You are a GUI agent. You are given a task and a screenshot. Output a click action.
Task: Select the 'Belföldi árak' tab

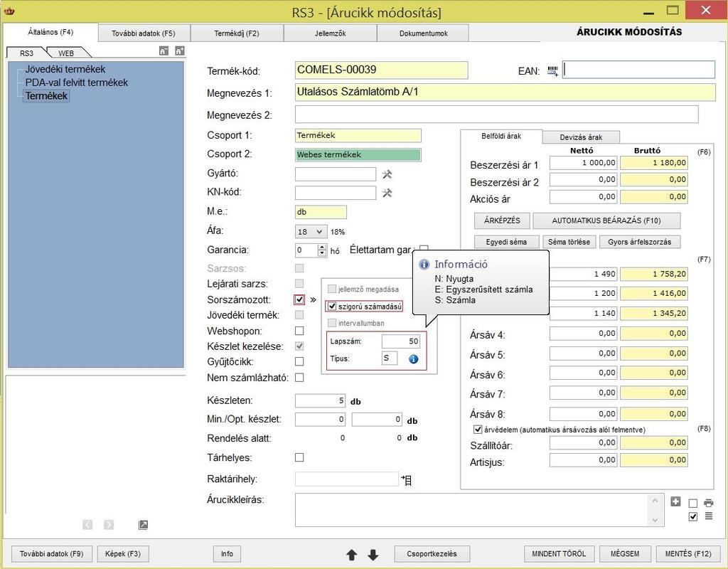click(501, 136)
